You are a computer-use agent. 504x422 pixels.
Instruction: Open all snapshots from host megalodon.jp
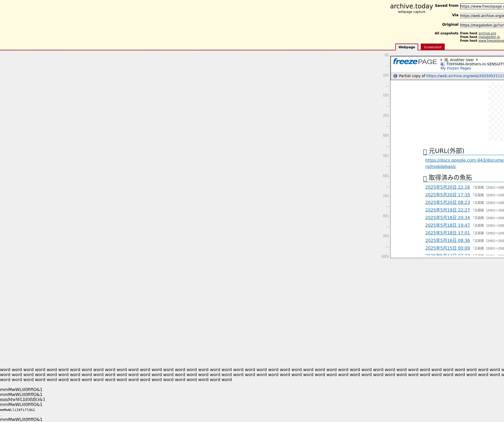pyautogui.click(x=489, y=37)
